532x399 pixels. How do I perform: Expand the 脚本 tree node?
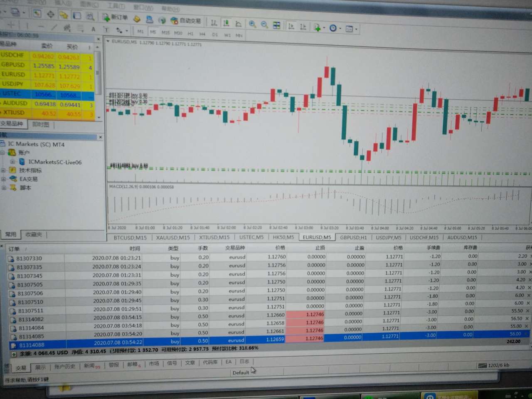(x=3, y=187)
